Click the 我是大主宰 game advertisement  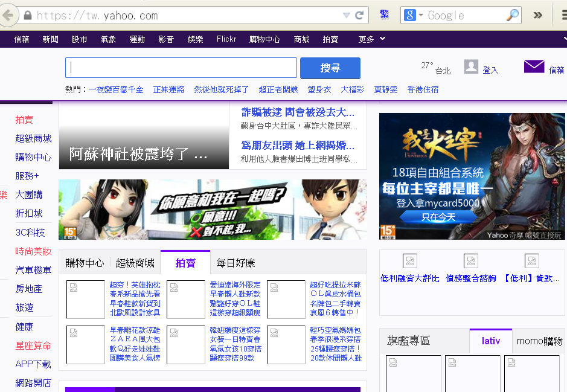click(x=472, y=176)
